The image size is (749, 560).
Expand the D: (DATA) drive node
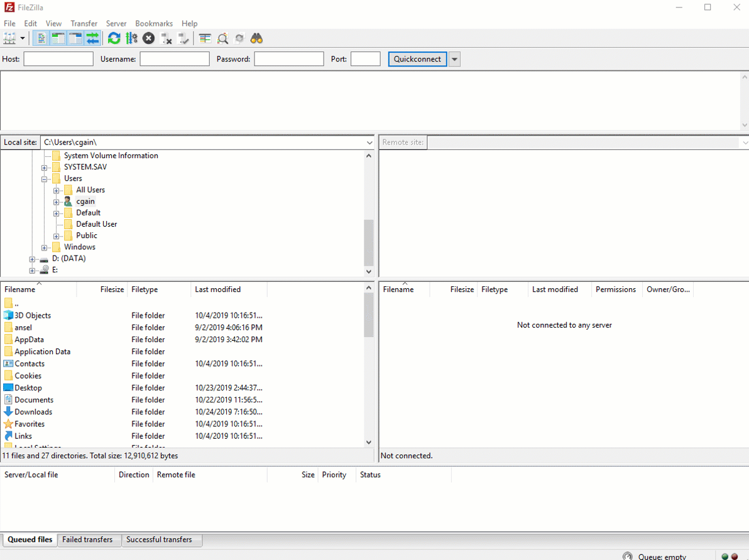click(32, 259)
